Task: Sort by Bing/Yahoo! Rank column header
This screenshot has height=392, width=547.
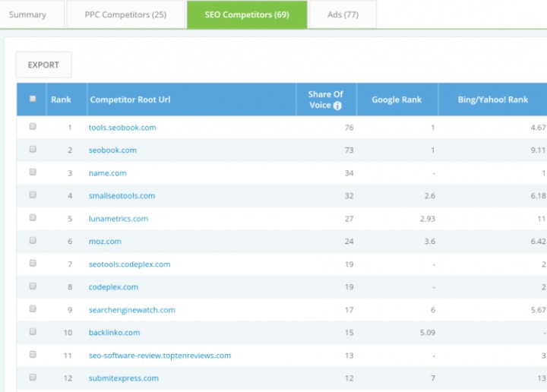Action: 492,100
